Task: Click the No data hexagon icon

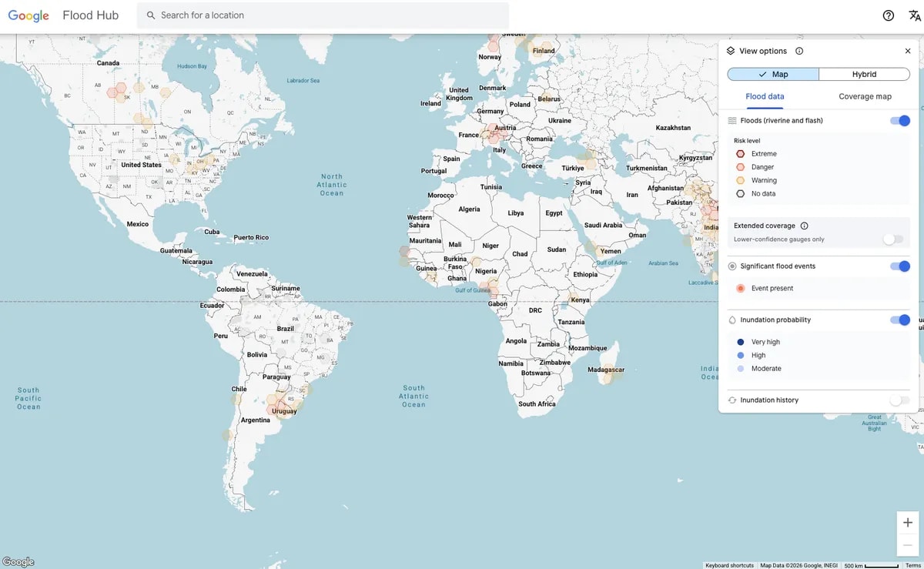Action: 741,194
